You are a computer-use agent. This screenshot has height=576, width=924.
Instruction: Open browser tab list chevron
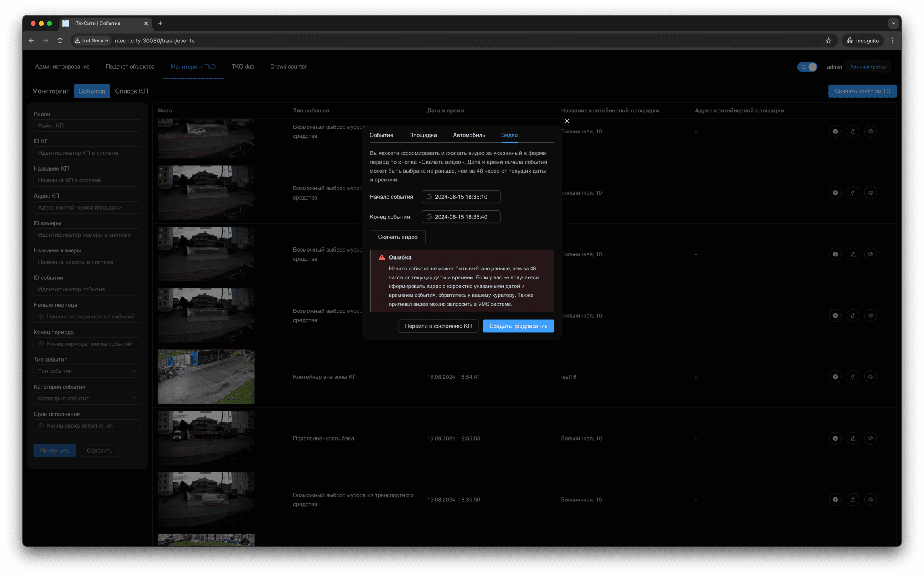[x=893, y=23]
